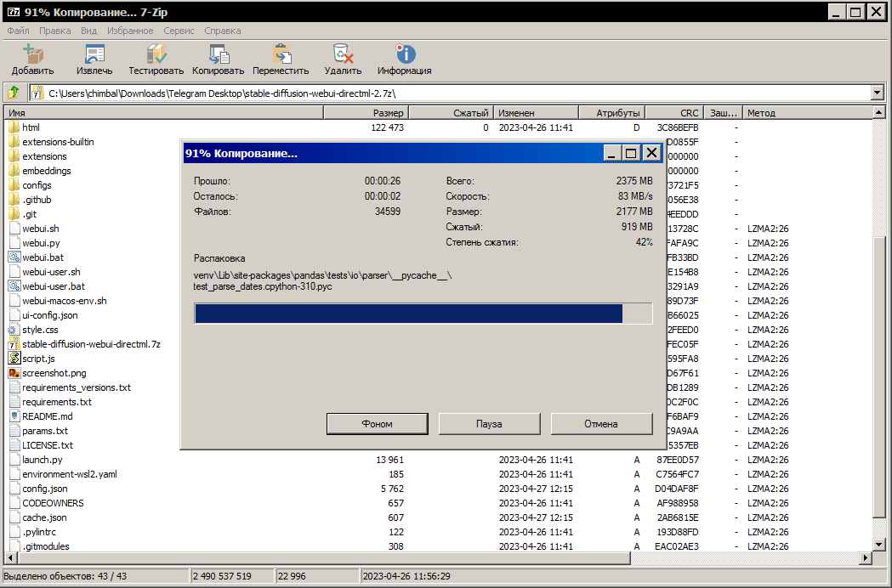Select the embeddings folder icon
Image resolution: width=892 pixels, height=588 pixels.
tap(14, 171)
